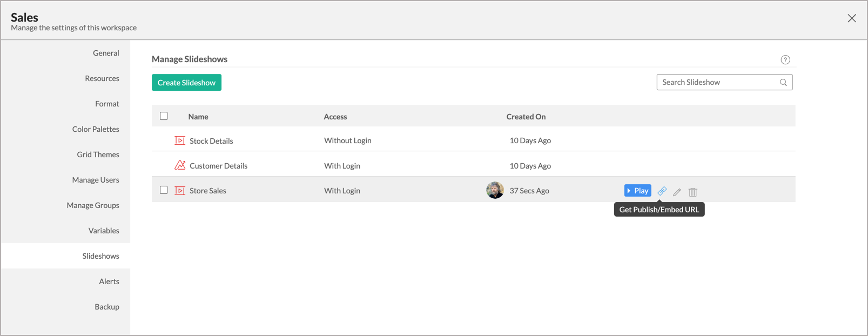Image resolution: width=868 pixels, height=336 pixels.
Task: Open the Alerts section
Action: [109, 281]
